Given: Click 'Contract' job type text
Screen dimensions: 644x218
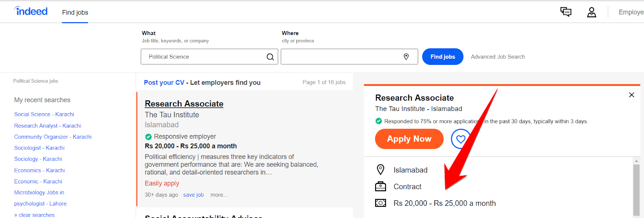Looking at the screenshot, I should point(407,187).
